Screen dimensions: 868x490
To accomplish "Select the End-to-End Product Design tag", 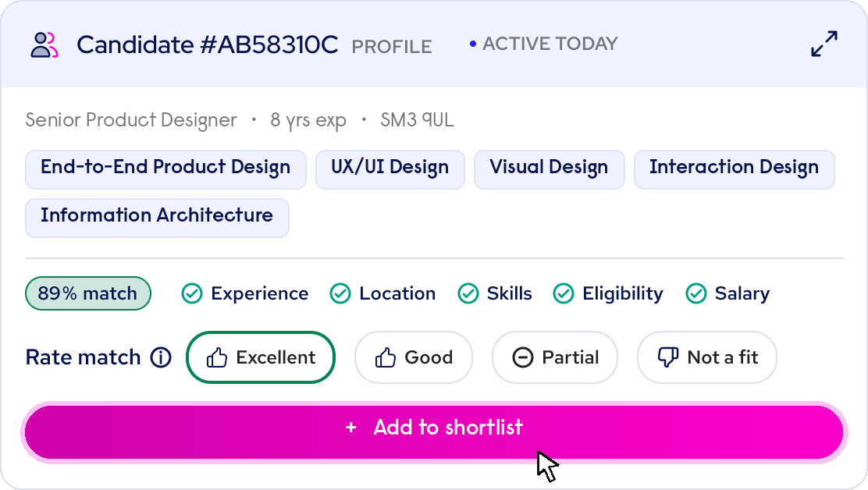I will click(x=165, y=169).
